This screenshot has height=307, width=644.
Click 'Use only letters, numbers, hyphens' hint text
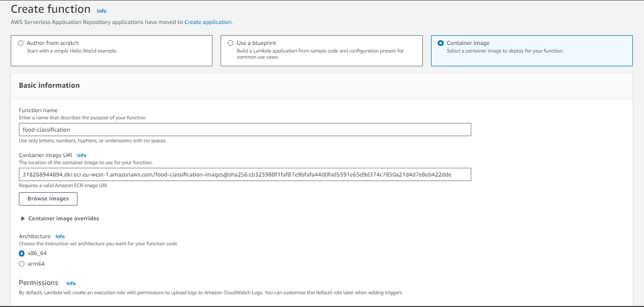pos(93,141)
